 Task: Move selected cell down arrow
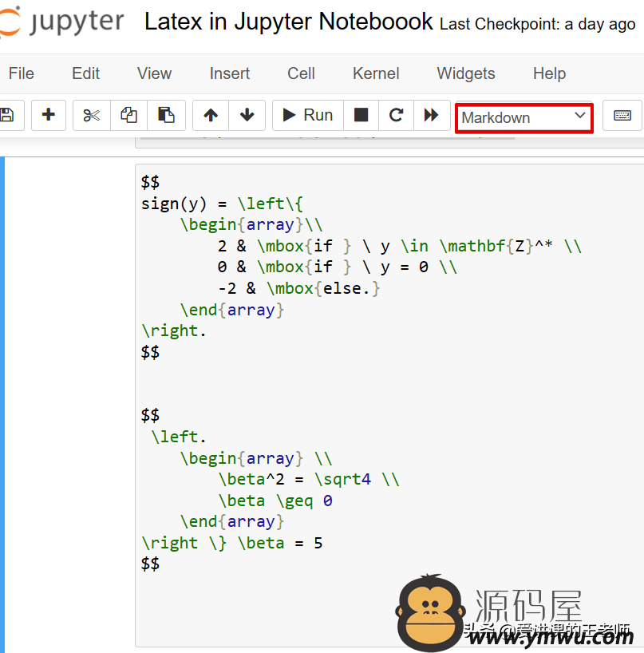click(x=247, y=115)
